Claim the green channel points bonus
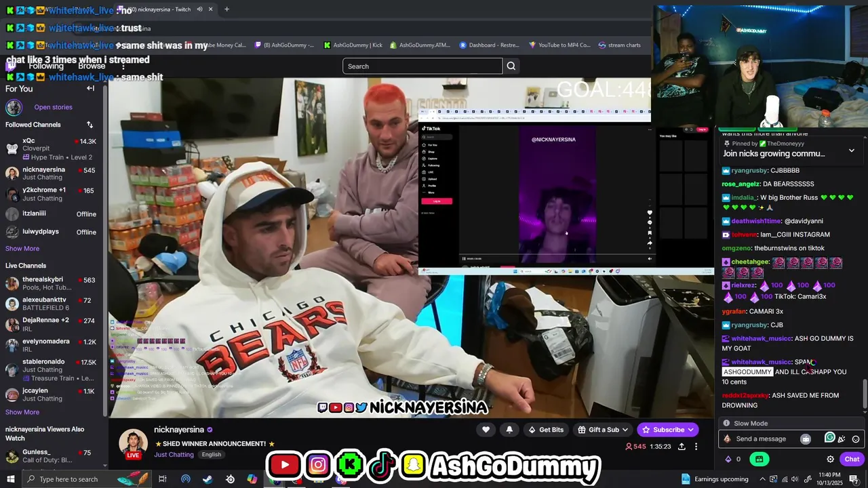868x488 pixels. point(759,459)
